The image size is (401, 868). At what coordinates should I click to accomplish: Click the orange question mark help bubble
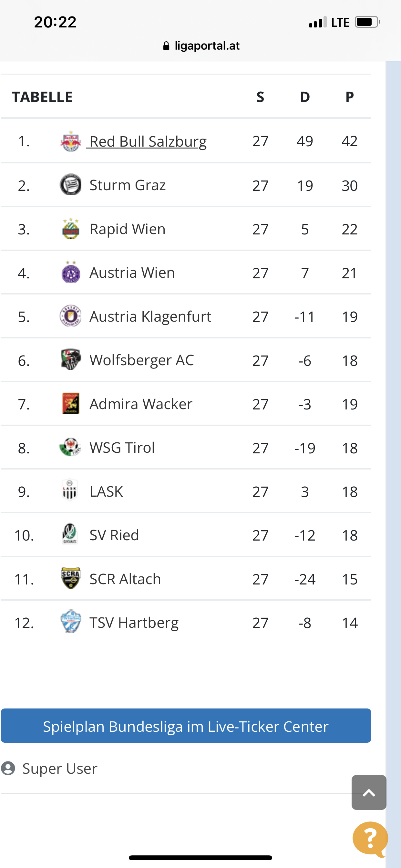click(370, 839)
